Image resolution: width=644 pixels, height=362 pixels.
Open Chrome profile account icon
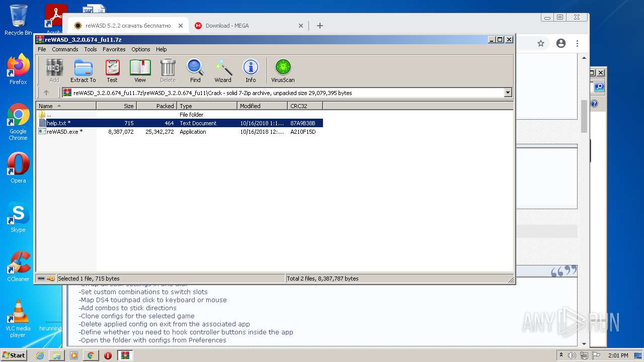[561, 44]
